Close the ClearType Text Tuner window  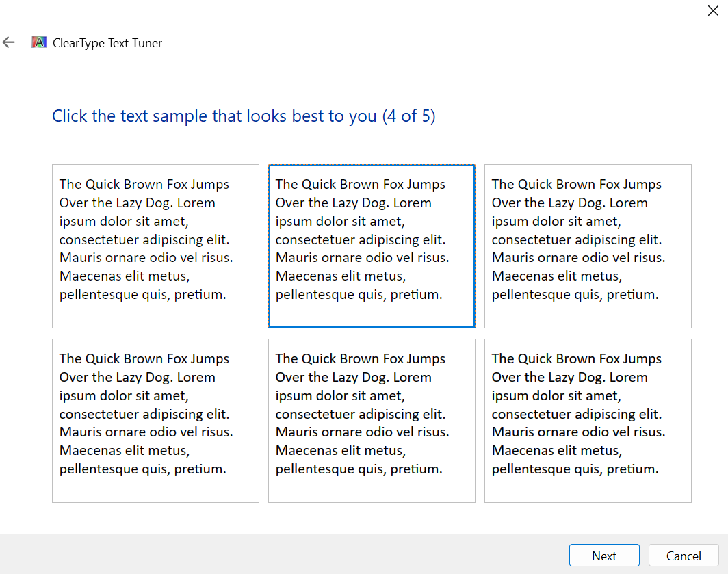pos(712,11)
